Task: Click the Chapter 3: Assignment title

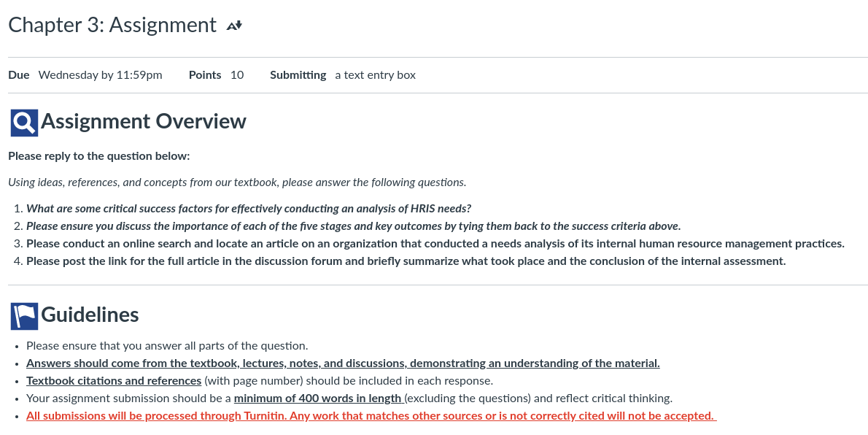Action: point(112,25)
